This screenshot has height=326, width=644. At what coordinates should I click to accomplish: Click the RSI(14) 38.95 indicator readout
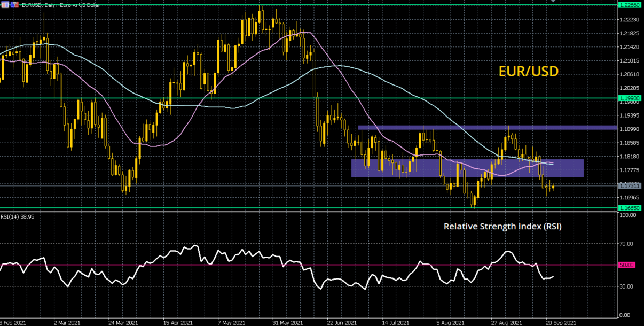[x=17, y=216]
